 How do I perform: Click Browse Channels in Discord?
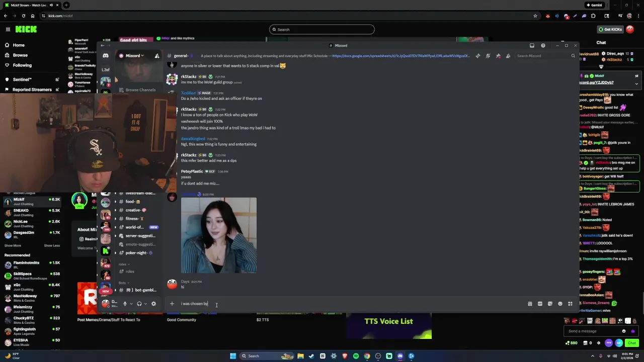coord(137,90)
